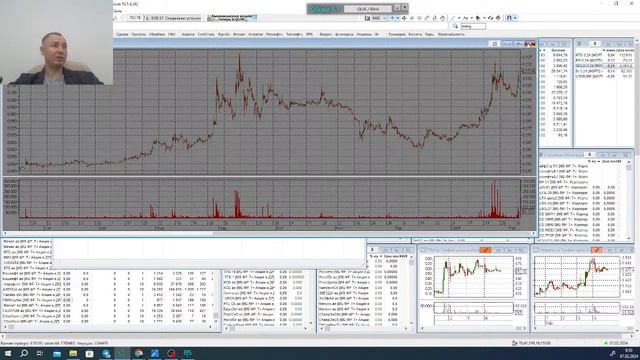Viewport: 640px width, 360px height.
Task: Open Windows taskbar search
Action: 24,353
